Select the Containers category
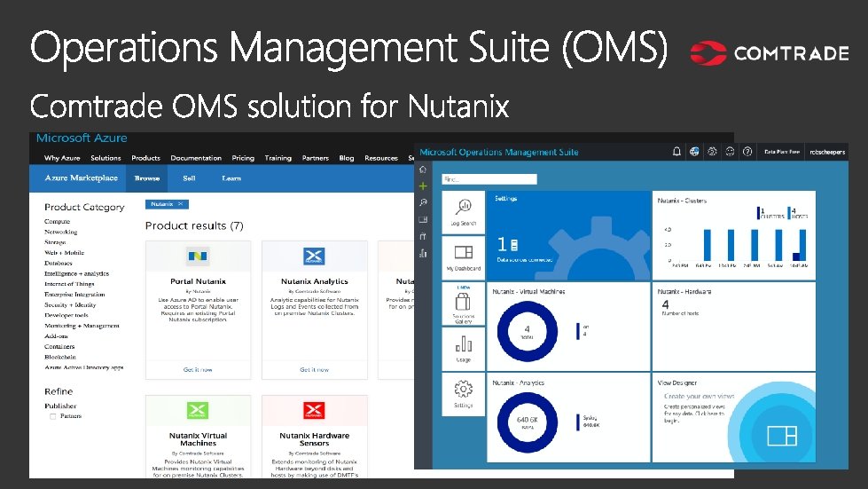This screenshot has height=489, width=868. [x=59, y=347]
